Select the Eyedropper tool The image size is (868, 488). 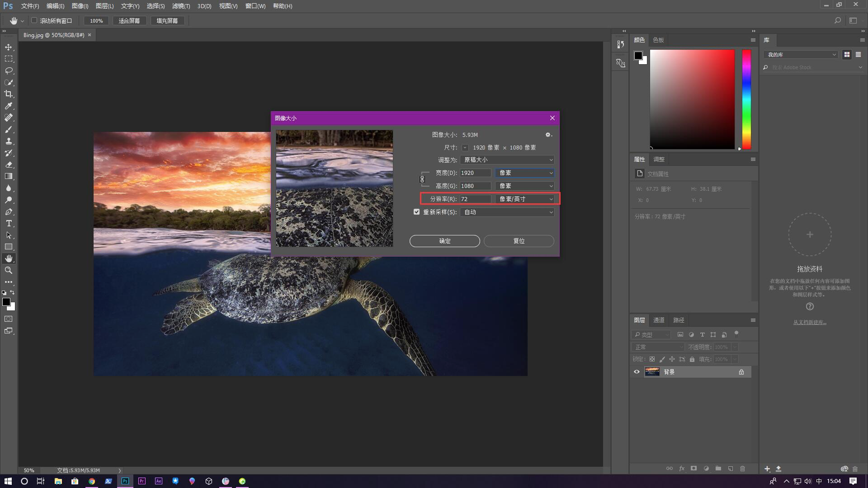coord(9,106)
